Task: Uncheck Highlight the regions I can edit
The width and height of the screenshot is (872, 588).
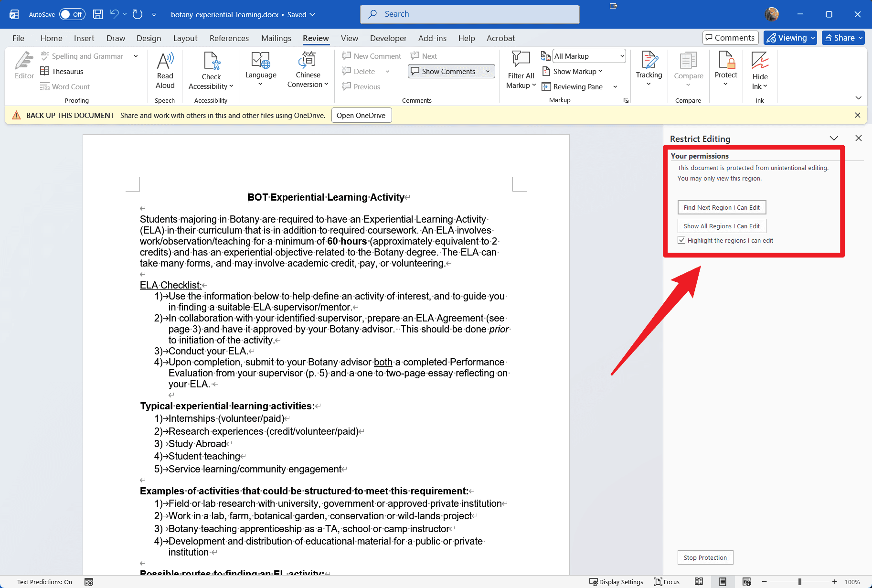Action: click(x=682, y=240)
